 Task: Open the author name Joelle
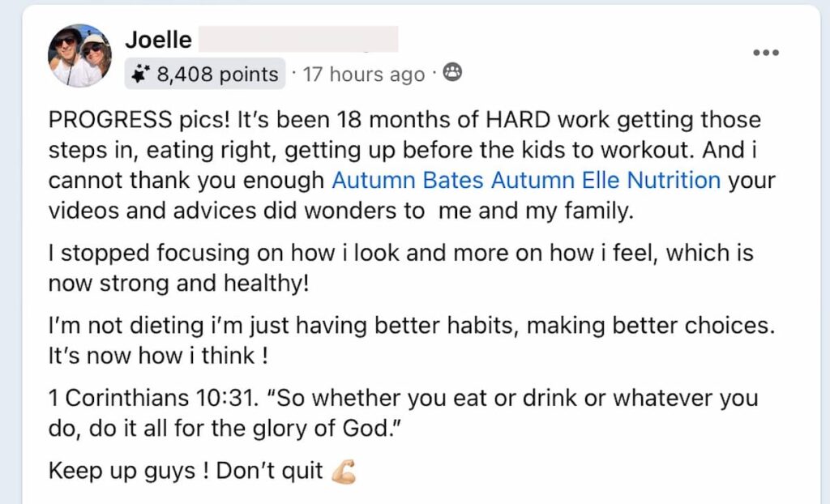(157, 38)
